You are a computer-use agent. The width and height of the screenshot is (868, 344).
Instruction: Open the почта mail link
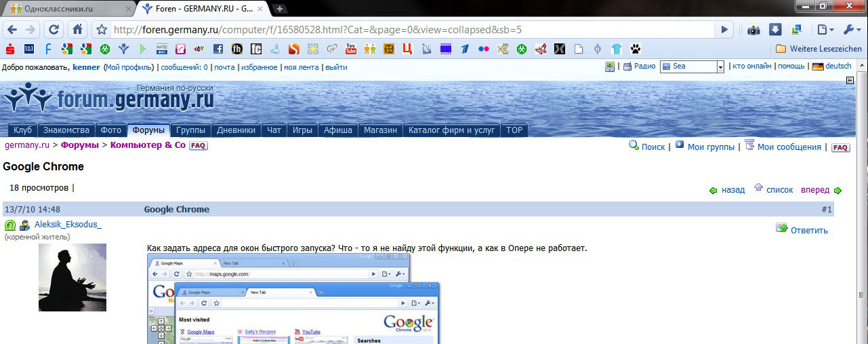pyautogui.click(x=225, y=67)
